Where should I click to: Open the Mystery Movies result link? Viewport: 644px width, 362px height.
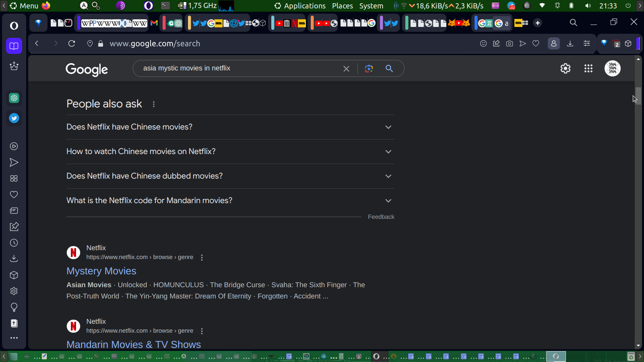101,271
